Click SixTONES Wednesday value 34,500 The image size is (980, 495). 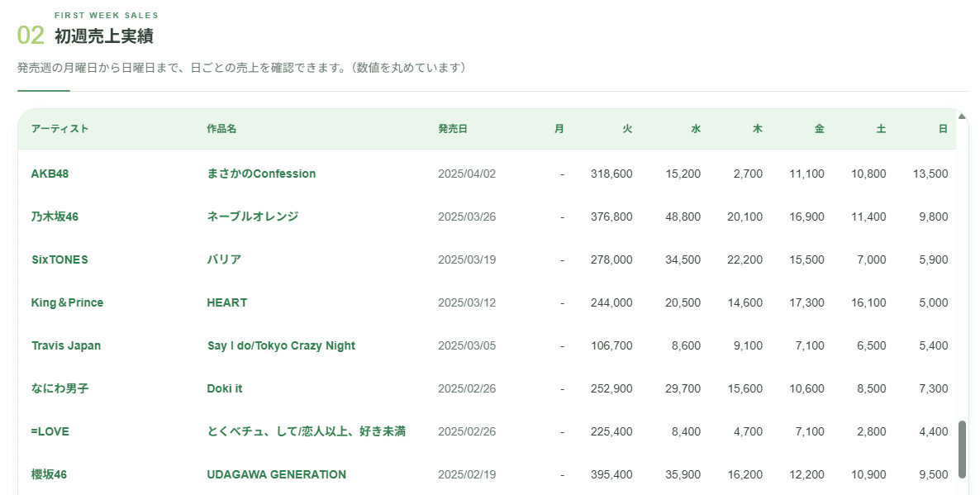(683, 259)
